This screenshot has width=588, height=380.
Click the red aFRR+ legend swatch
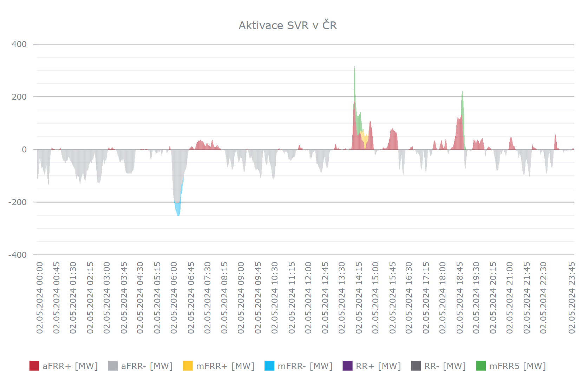click(x=34, y=366)
